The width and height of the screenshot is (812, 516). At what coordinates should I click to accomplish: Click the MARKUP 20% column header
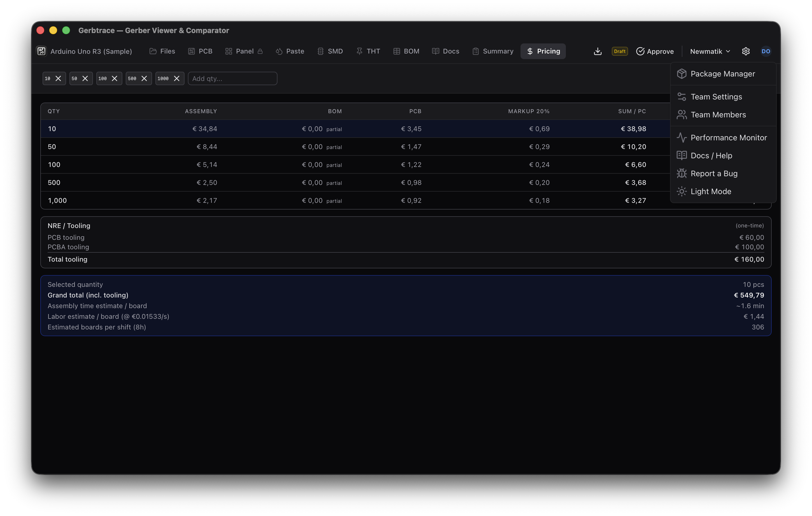[x=528, y=111]
